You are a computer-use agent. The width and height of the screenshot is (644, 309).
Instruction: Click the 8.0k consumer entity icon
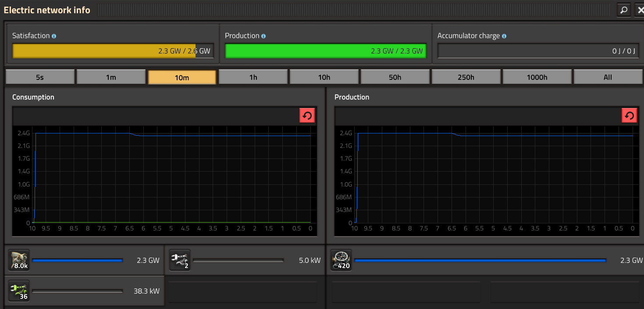(19, 260)
